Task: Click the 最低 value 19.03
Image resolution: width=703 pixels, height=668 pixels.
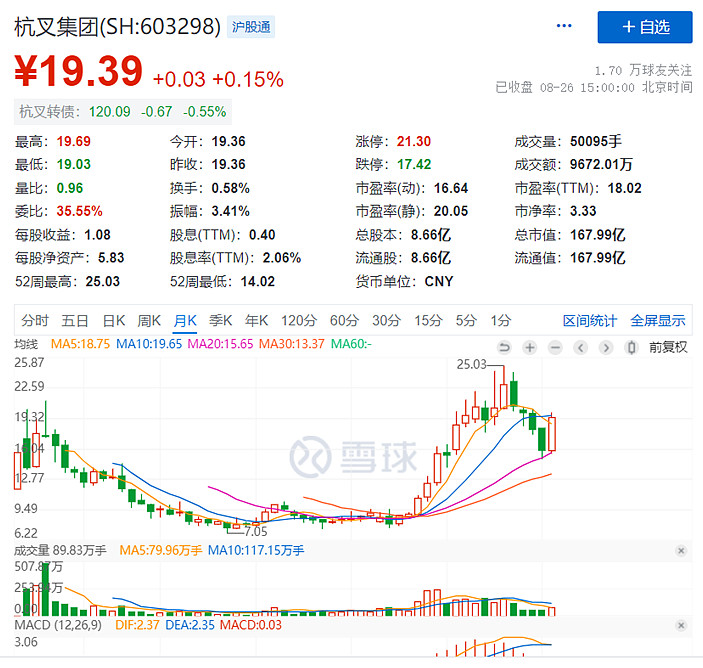Action: coord(74,165)
